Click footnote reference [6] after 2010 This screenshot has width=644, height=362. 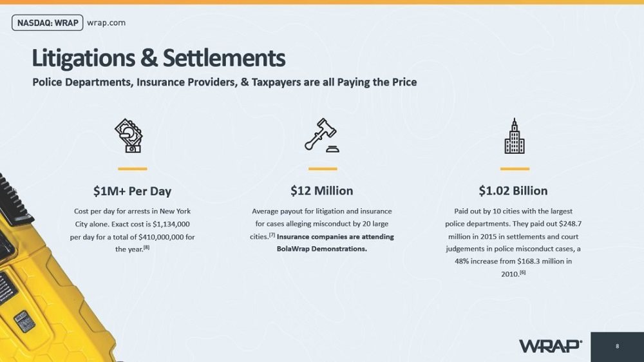click(522, 272)
